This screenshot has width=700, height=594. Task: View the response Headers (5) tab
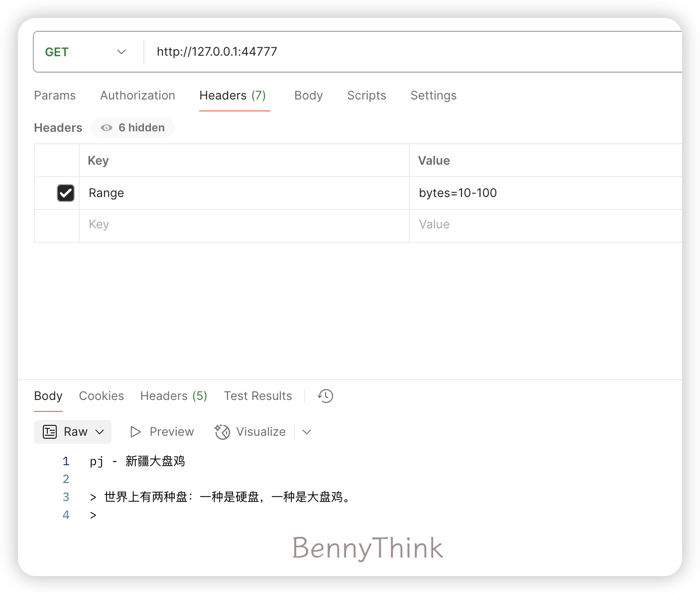(x=174, y=396)
